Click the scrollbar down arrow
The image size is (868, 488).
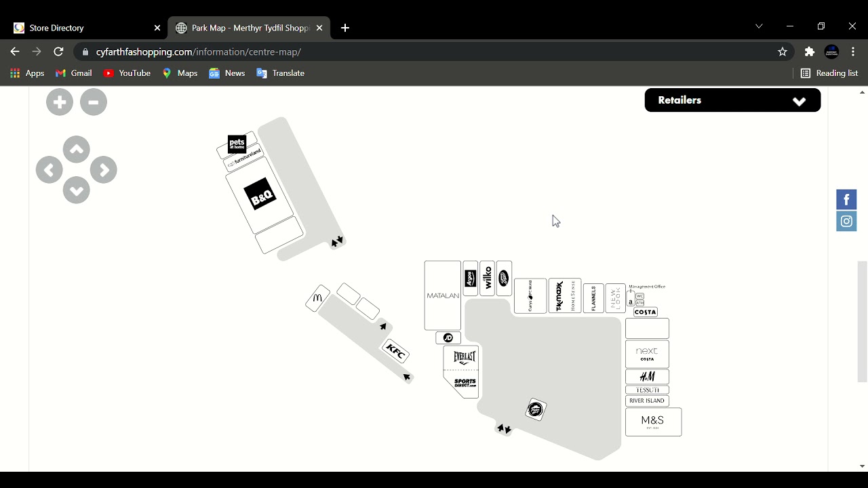863,466
